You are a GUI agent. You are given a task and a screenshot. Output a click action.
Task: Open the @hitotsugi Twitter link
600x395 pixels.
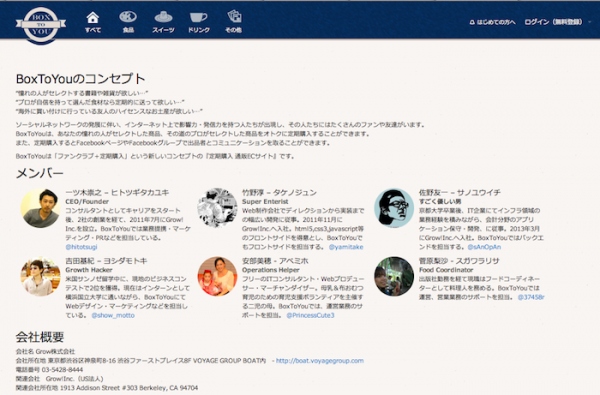point(81,247)
